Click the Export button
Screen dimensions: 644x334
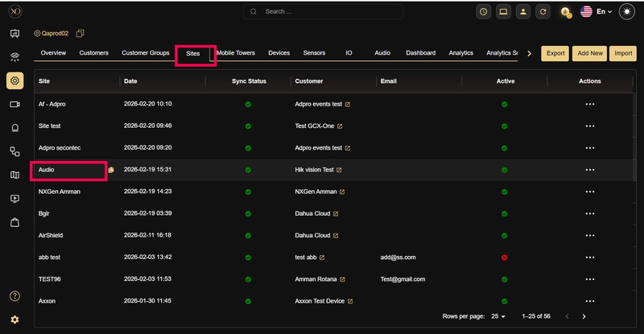tap(555, 53)
